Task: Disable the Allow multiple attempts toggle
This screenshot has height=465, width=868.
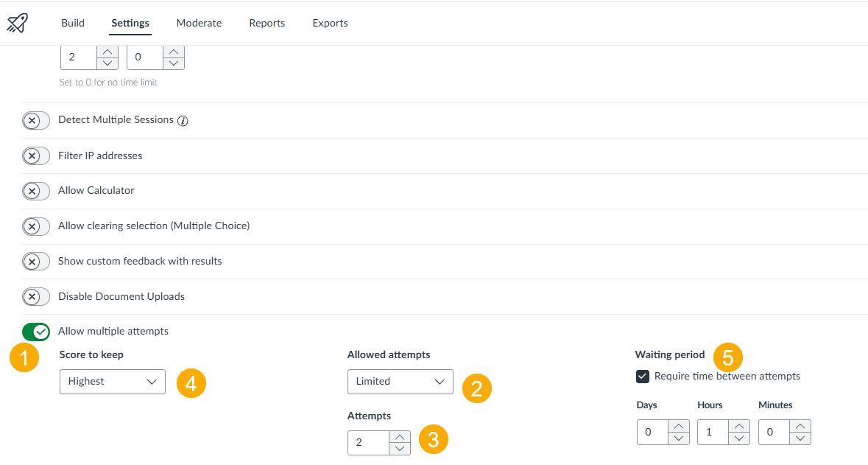Action: click(36, 332)
